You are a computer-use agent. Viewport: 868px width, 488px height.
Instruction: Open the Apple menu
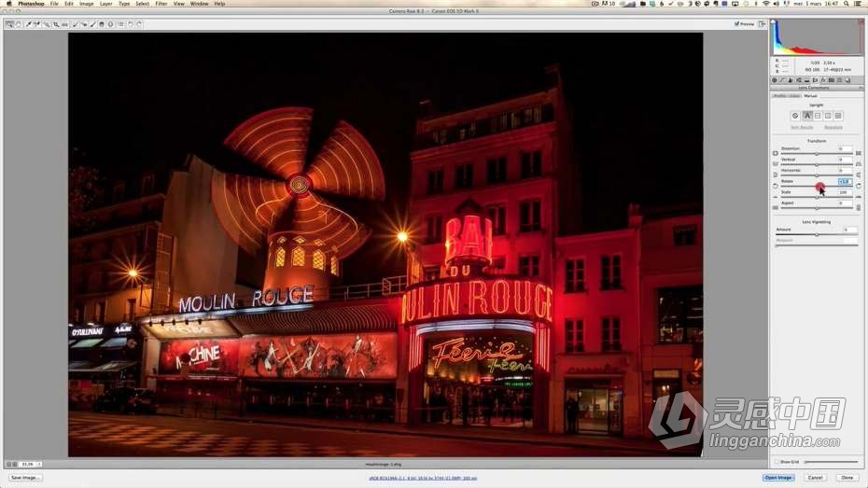(x=8, y=4)
